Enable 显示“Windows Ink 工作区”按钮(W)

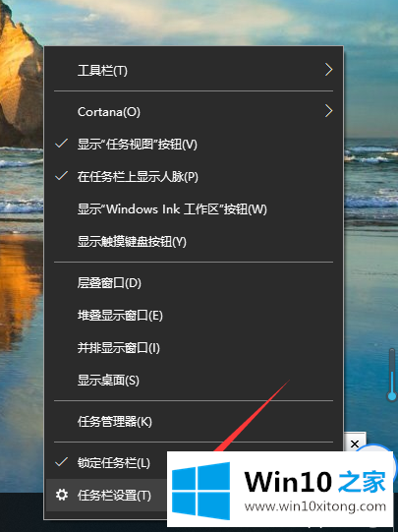(x=194, y=209)
